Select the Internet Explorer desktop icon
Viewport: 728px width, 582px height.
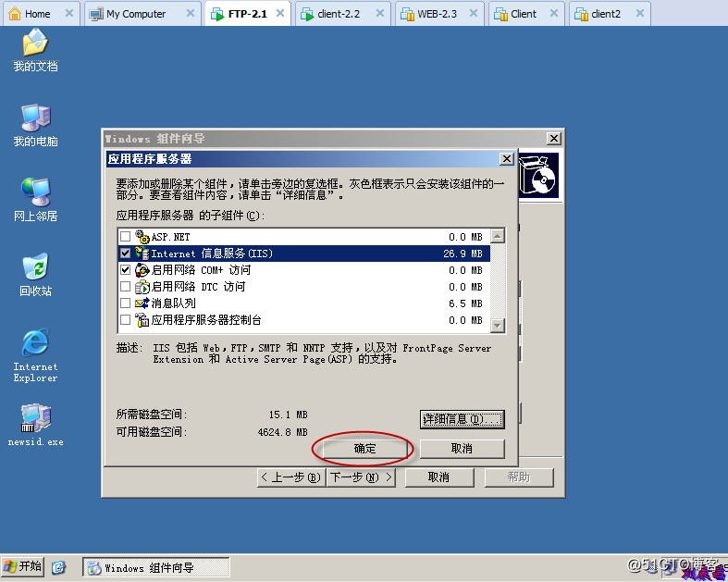35,355
